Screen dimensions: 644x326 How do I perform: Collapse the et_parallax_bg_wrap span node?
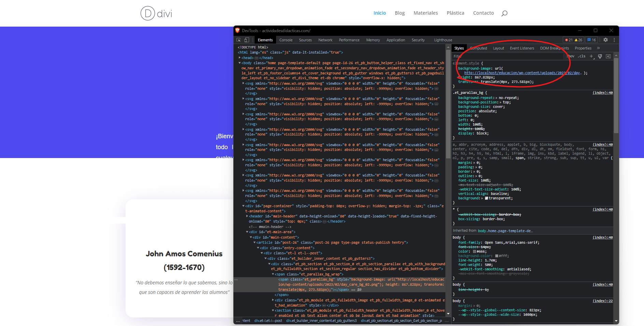coord(273,274)
